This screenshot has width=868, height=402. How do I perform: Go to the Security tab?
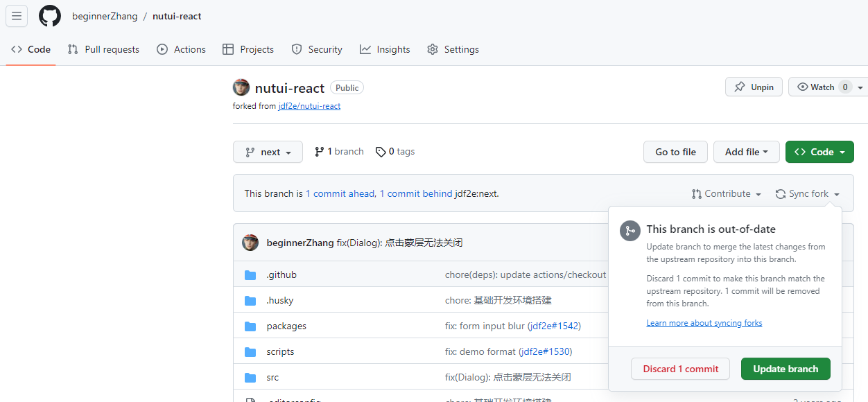(317, 49)
